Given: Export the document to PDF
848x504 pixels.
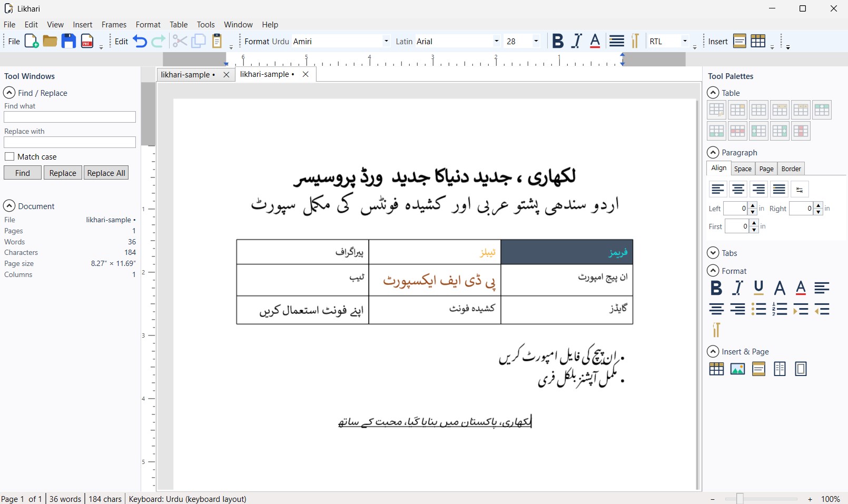Looking at the screenshot, I should [87, 41].
